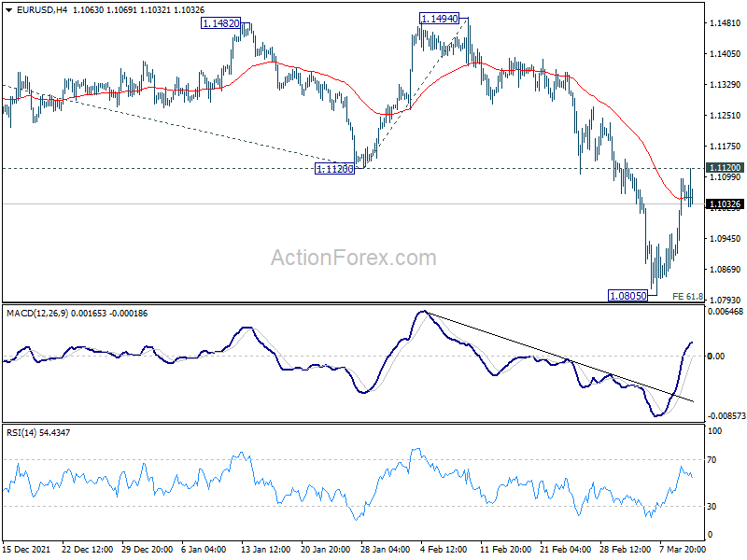Screen dimensions: 747x560
Task: Click the 13 Jan 12:00 time label
Action: pyautogui.click(x=265, y=549)
